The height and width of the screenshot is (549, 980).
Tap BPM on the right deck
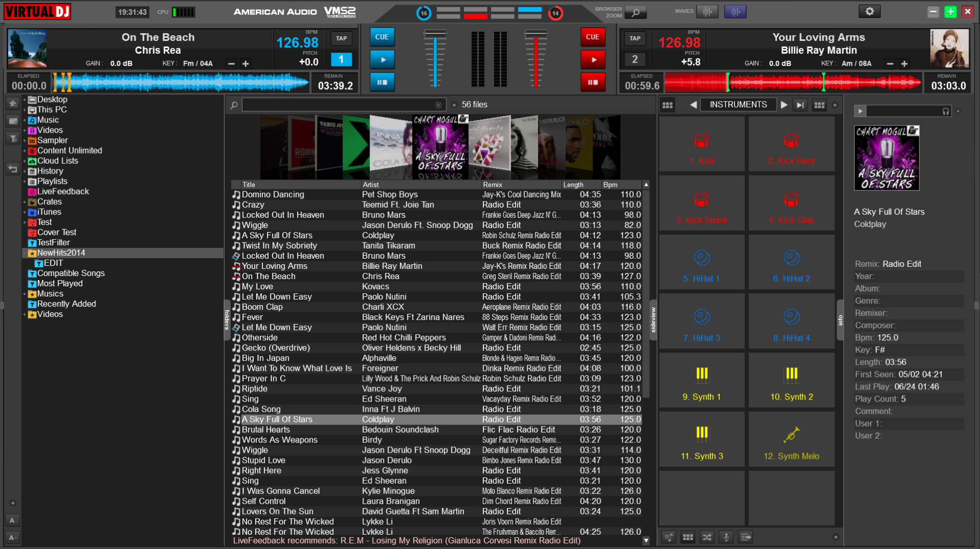click(635, 38)
